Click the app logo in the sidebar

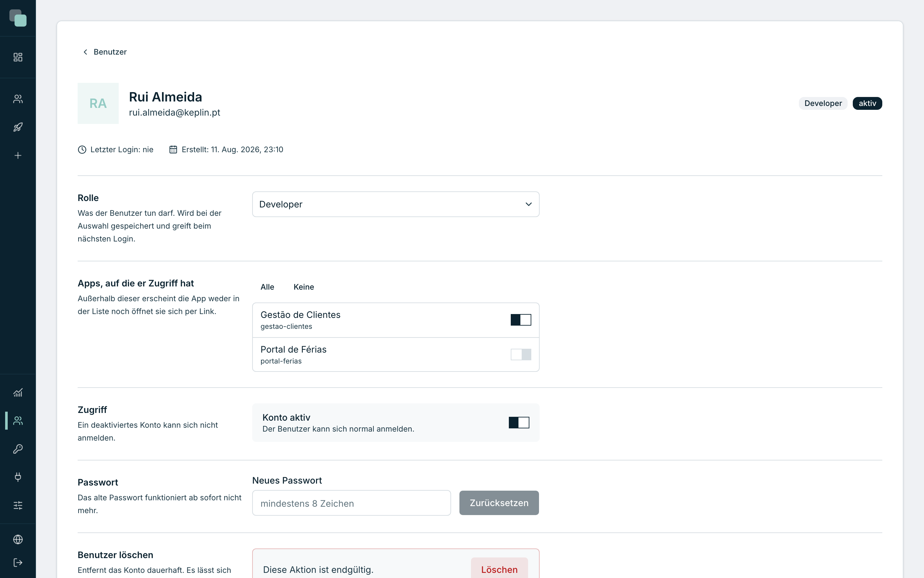pyautogui.click(x=18, y=18)
